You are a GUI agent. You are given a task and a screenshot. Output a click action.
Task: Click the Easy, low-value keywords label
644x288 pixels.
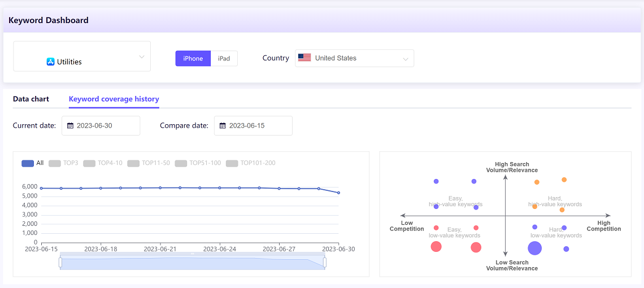point(455,233)
